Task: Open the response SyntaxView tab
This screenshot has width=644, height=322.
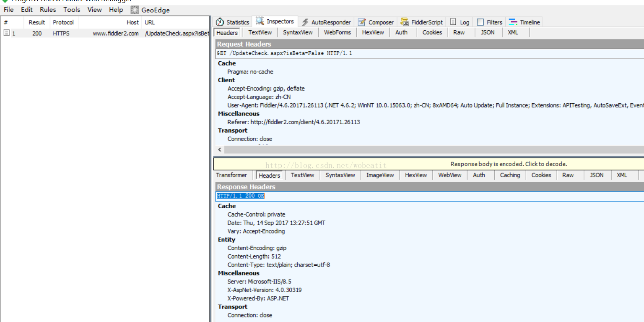Action: tap(340, 175)
